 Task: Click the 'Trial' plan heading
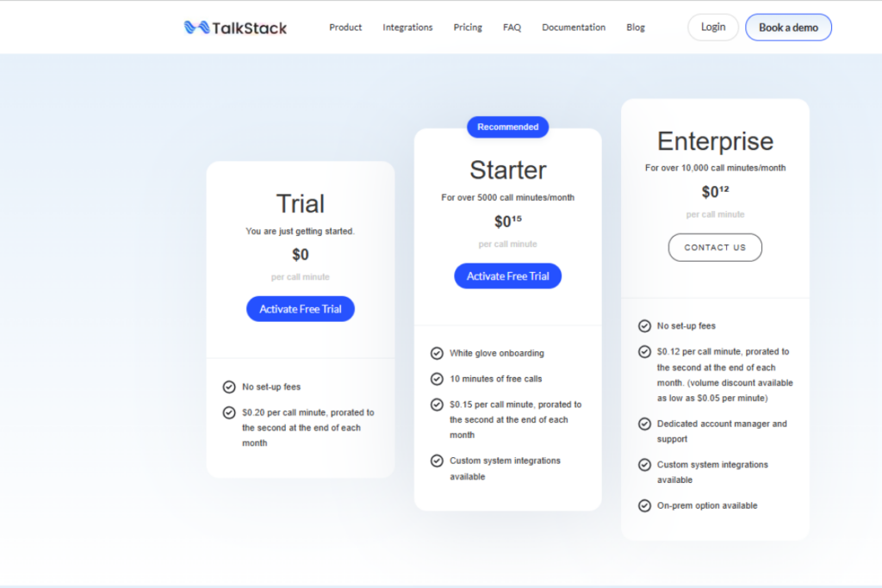pos(301,203)
